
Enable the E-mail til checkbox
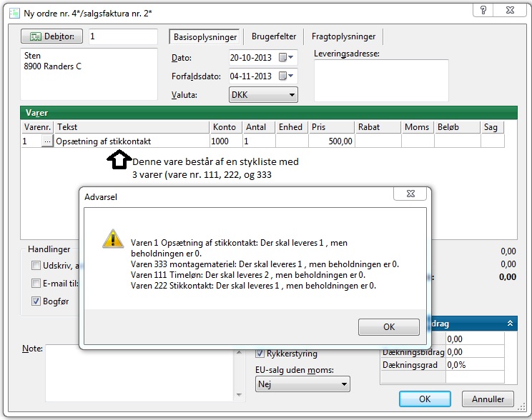tap(36, 284)
